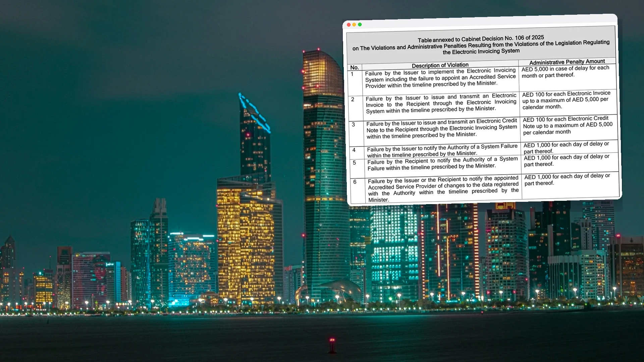The width and height of the screenshot is (644, 362).
Task: Click the 'Administrative Penalty Amount' column header
Action: (567, 62)
